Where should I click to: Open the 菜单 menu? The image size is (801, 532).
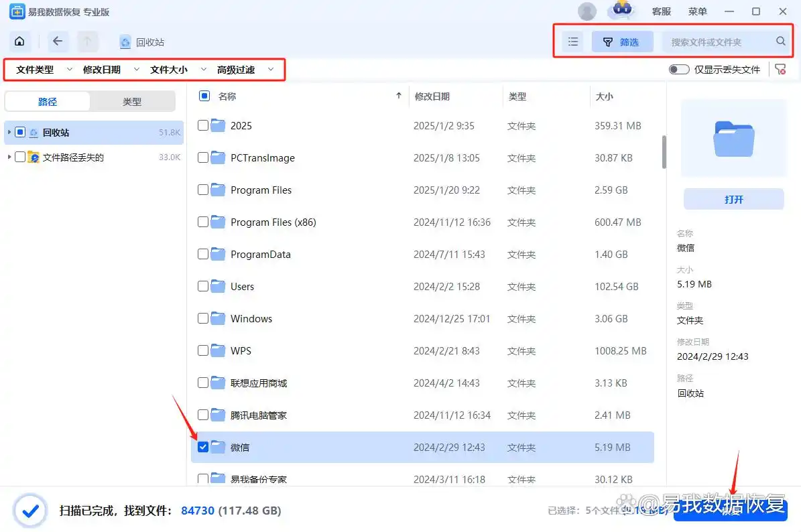(697, 11)
